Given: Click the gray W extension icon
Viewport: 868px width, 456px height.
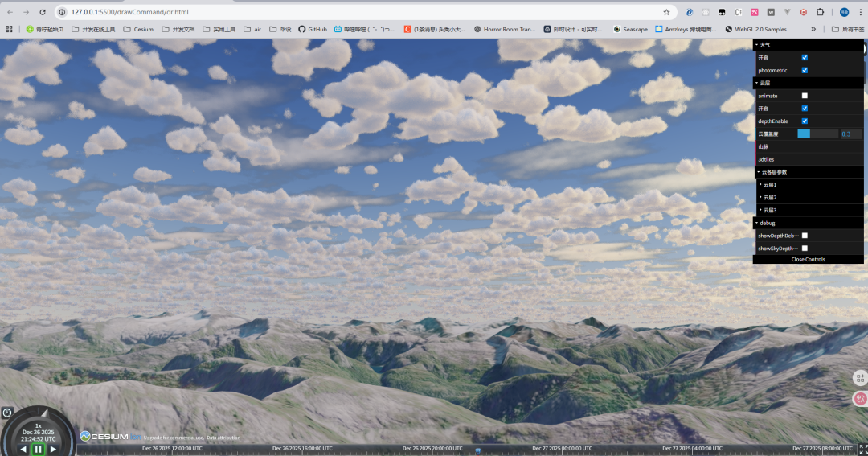Looking at the screenshot, I should 771,11.
